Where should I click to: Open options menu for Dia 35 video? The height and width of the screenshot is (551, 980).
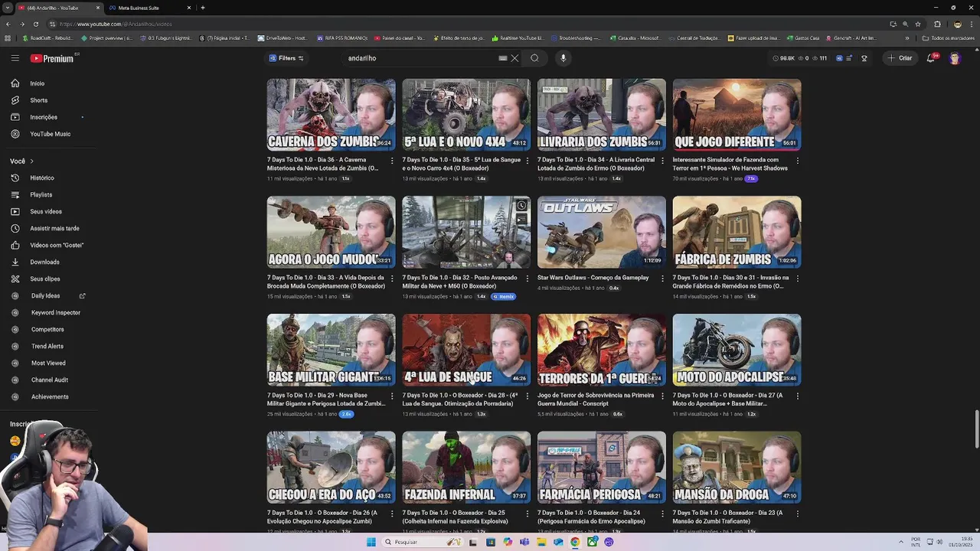(528, 161)
